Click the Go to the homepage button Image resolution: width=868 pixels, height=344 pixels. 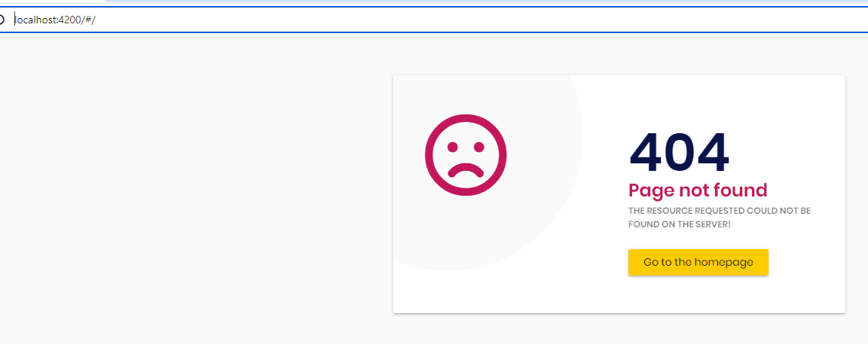[x=698, y=262]
